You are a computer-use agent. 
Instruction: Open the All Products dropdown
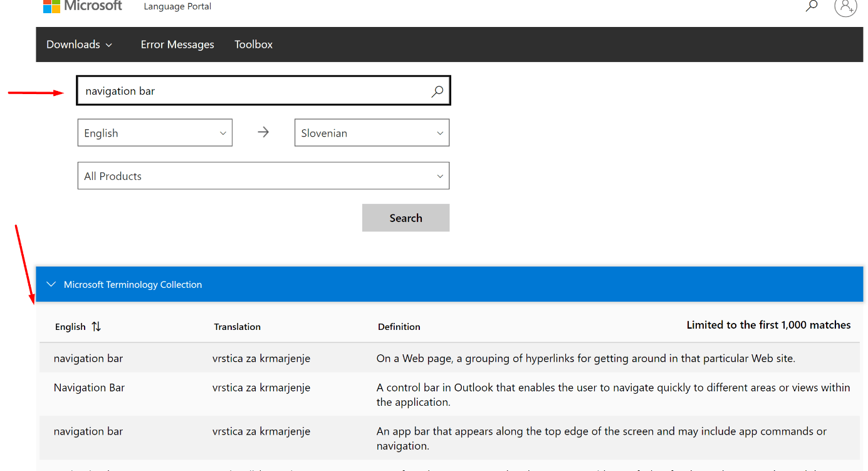pos(263,176)
